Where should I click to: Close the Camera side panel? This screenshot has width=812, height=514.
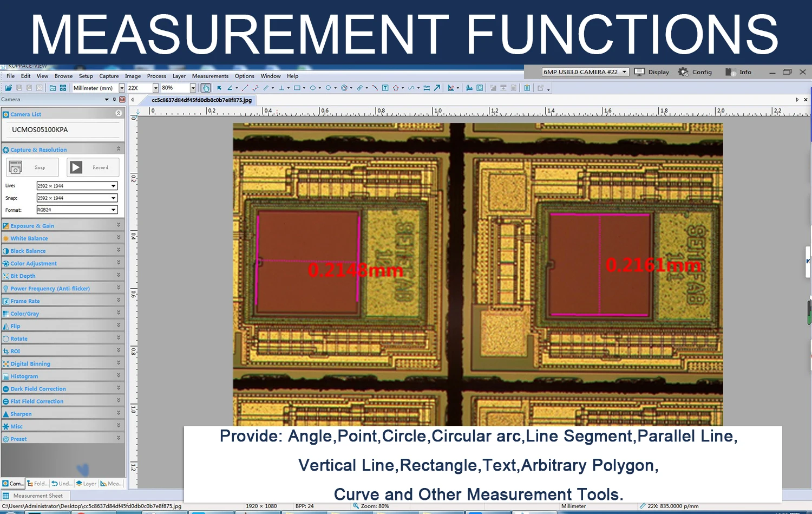pos(122,100)
